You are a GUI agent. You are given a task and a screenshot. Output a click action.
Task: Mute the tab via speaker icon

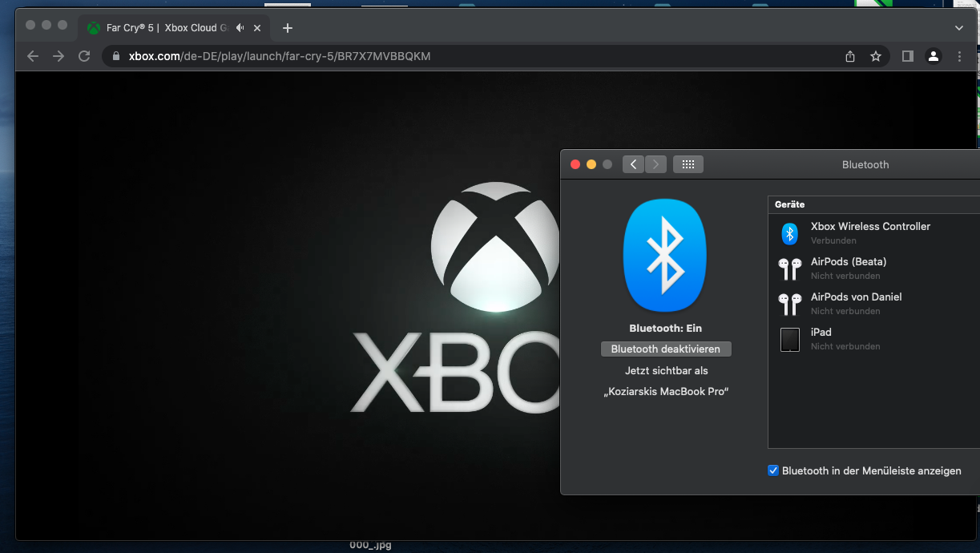point(240,28)
